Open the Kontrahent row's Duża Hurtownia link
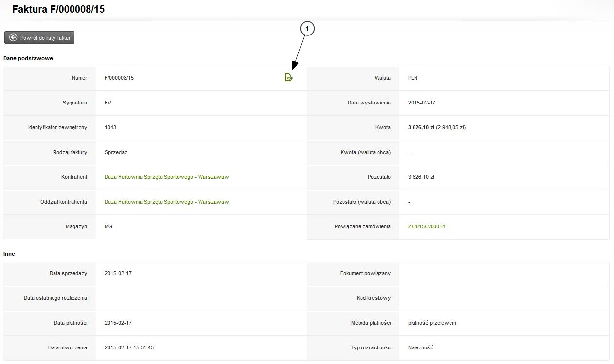614x364 pixels. click(x=166, y=177)
